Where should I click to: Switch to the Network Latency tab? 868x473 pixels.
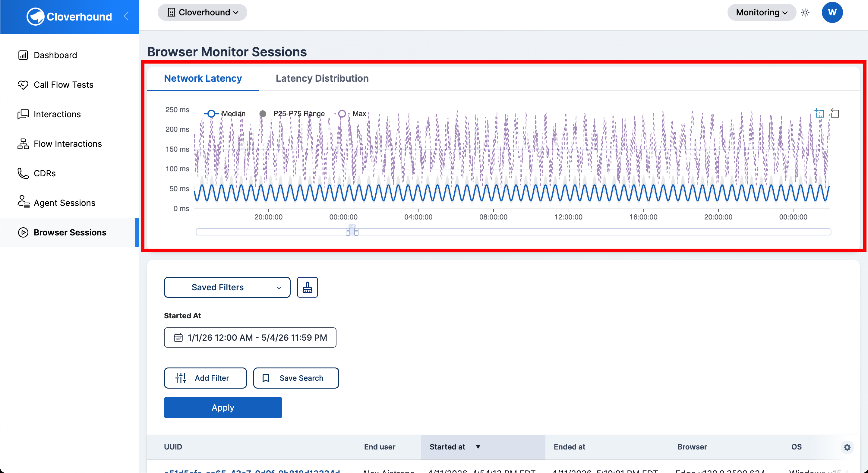tap(203, 78)
